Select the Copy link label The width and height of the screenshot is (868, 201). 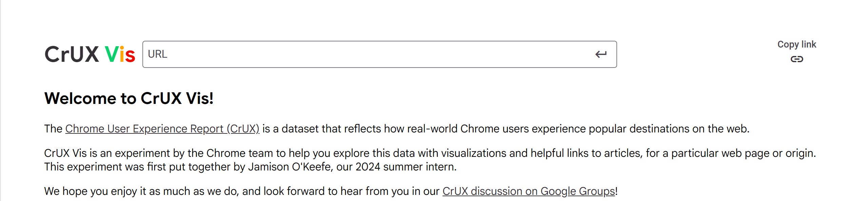797,44
